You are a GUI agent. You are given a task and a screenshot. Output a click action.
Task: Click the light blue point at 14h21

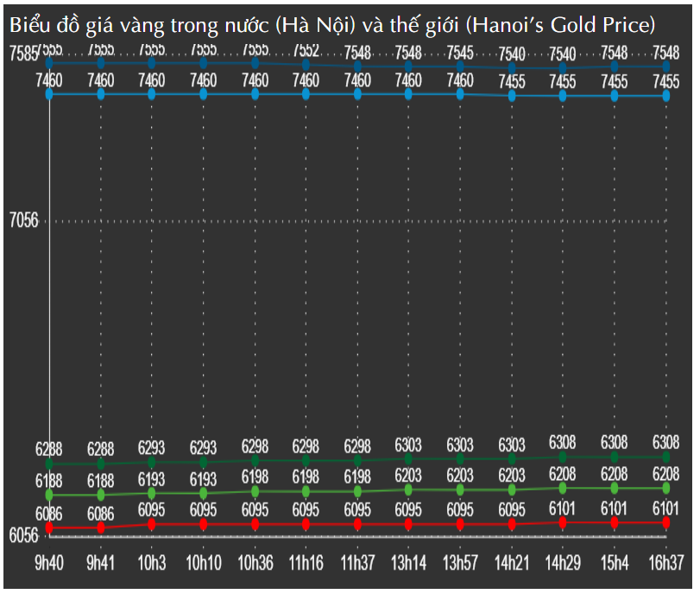point(512,96)
